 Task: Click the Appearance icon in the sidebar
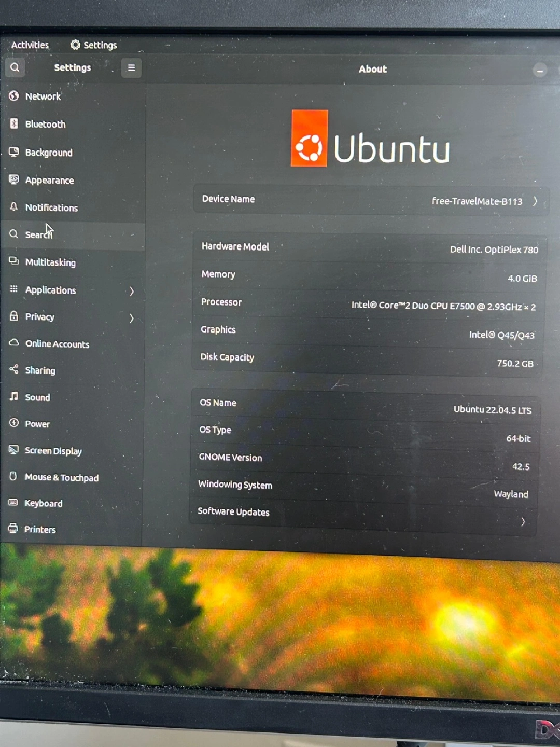point(14,179)
